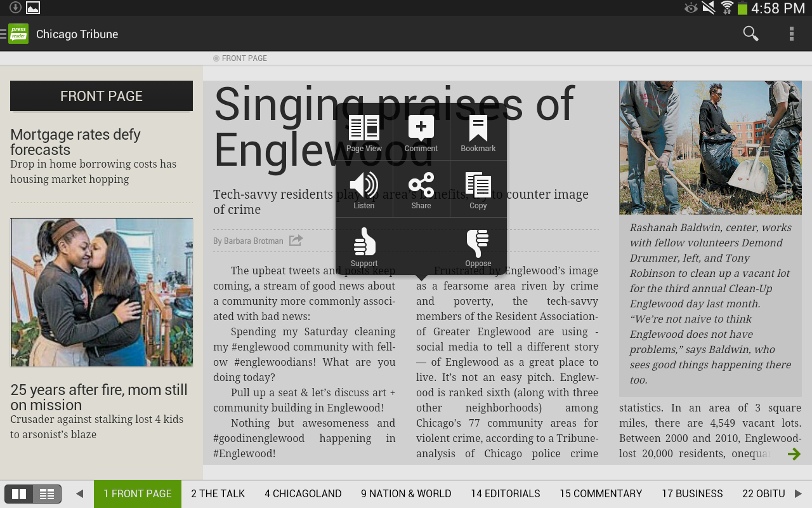Open Page View from popup menu
Screen dimensions: 812x508
coord(364,132)
